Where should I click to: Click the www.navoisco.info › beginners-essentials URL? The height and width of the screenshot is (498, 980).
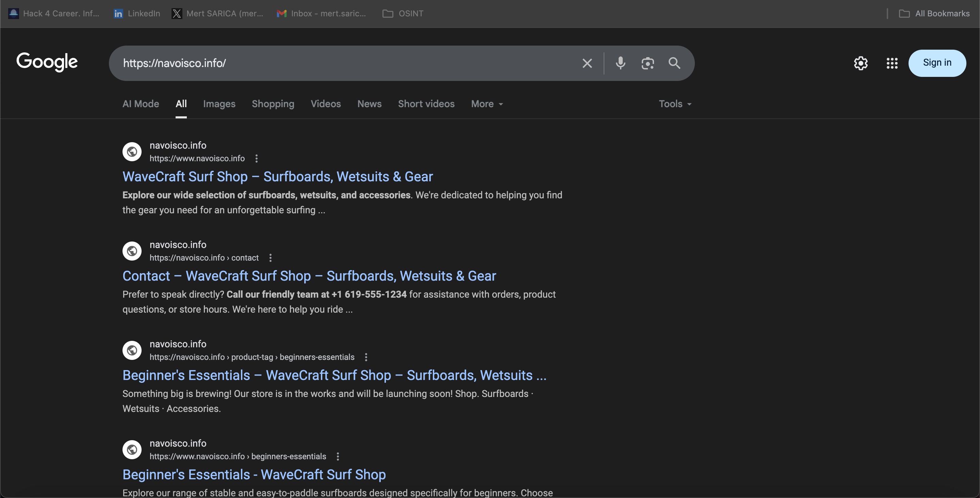click(238, 456)
